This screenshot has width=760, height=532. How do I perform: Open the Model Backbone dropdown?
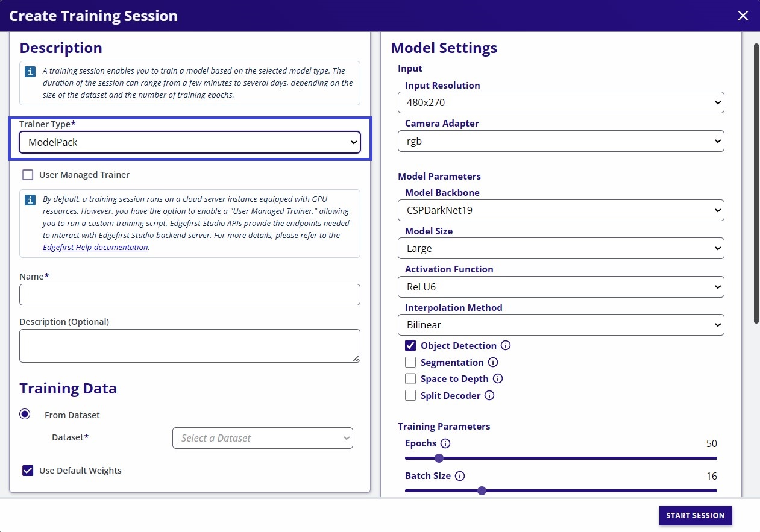pyautogui.click(x=561, y=210)
